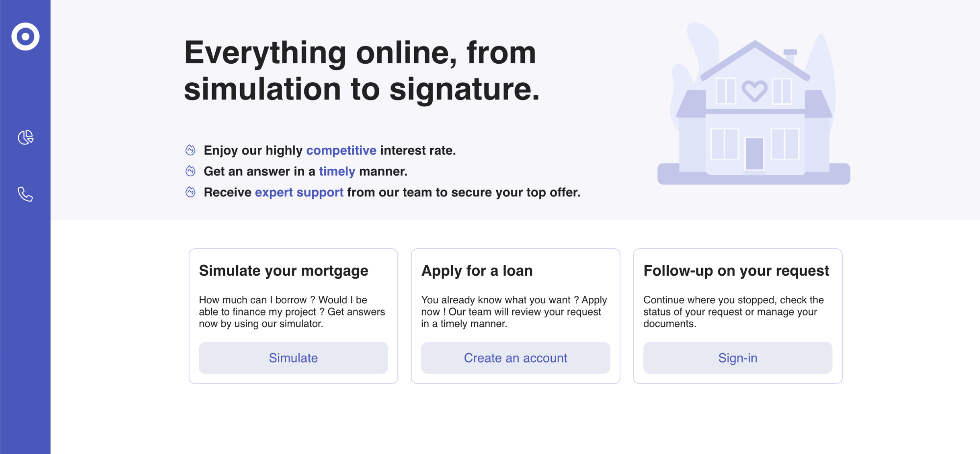Select the Apply for a loan heading

[477, 271]
